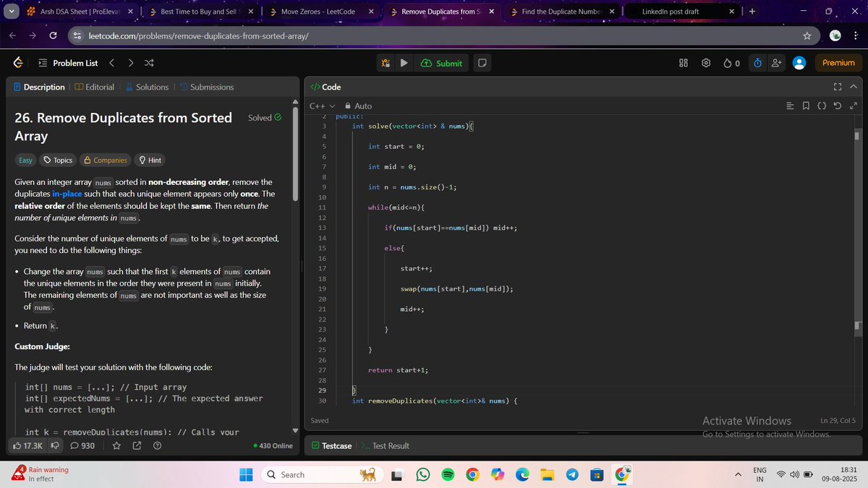Click the Premium button
This screenshot has width=868, height=488.
point(838,63)
